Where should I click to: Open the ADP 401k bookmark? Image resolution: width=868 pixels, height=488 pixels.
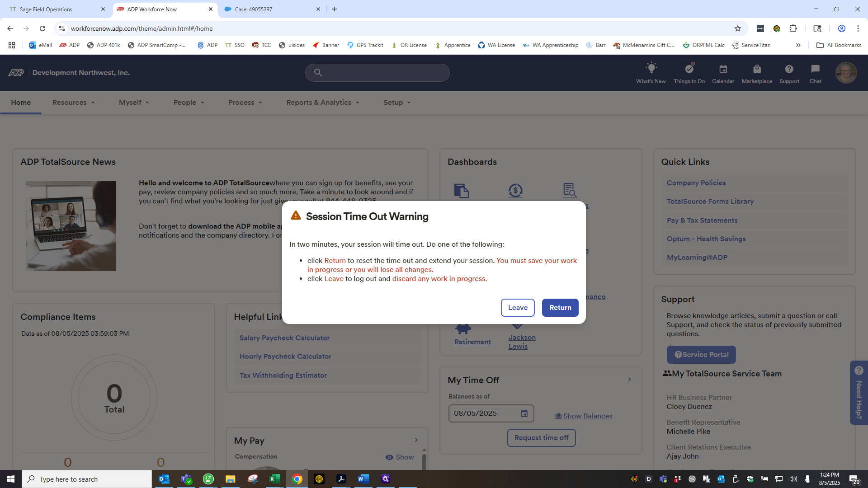tap(104, 45)
